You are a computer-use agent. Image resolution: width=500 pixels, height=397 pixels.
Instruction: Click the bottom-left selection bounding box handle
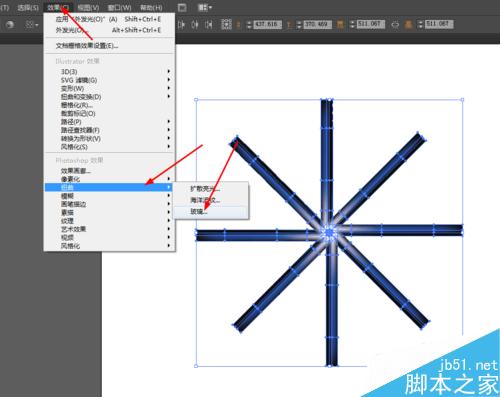(x=196, y=366)
